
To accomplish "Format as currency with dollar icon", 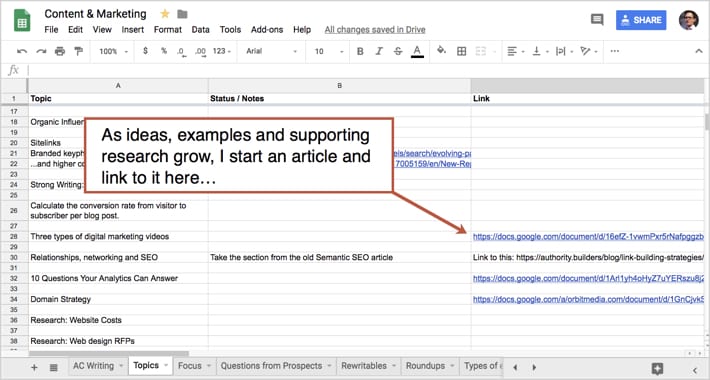I will point(145,51).
